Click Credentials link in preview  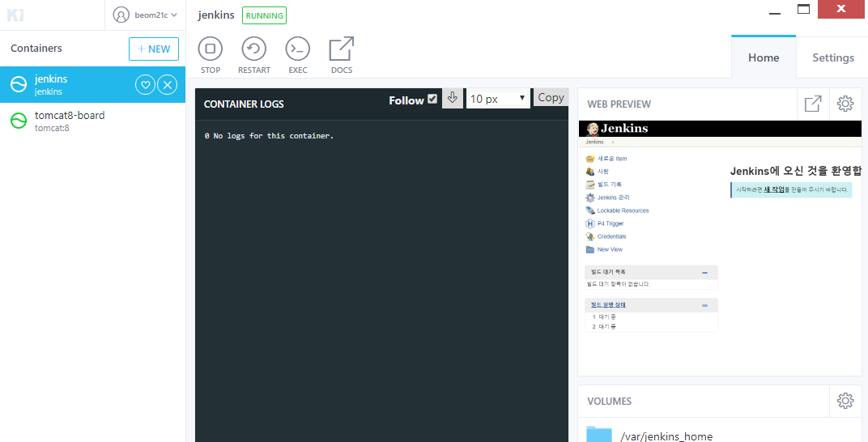611,236
